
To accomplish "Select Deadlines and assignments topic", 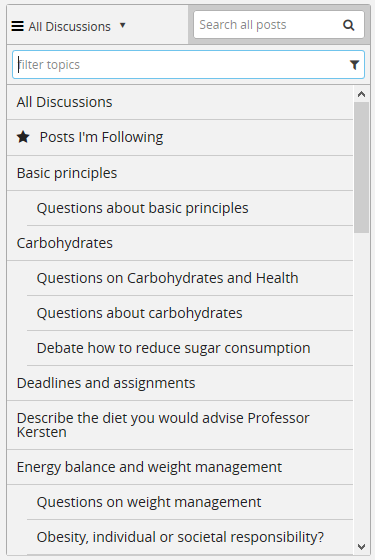I will 180,383.
